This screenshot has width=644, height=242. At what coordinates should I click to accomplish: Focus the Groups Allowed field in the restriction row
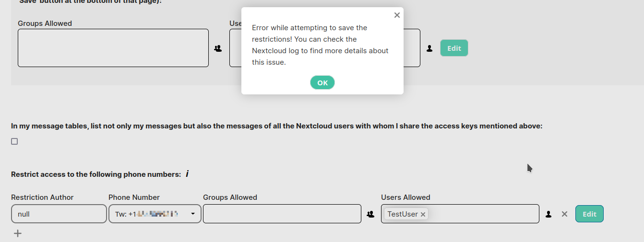282,214
